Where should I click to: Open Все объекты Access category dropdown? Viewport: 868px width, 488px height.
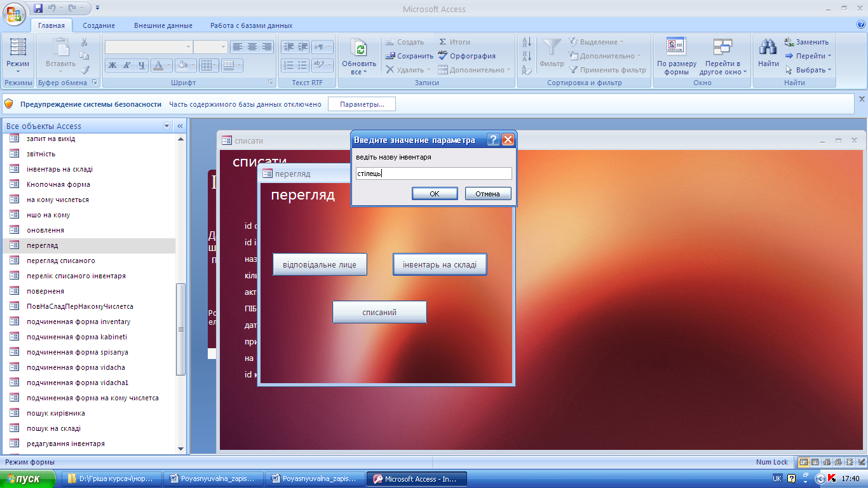[x=167, y=126]
